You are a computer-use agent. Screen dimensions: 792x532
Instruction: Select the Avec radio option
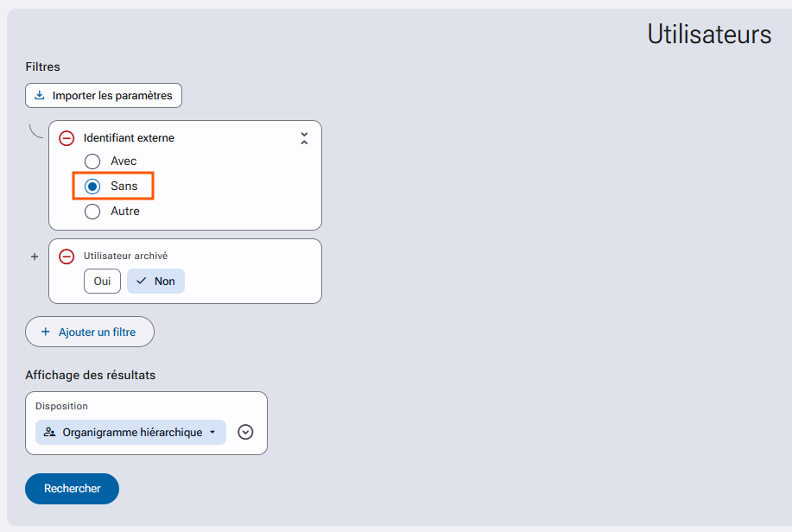(92, 161)
